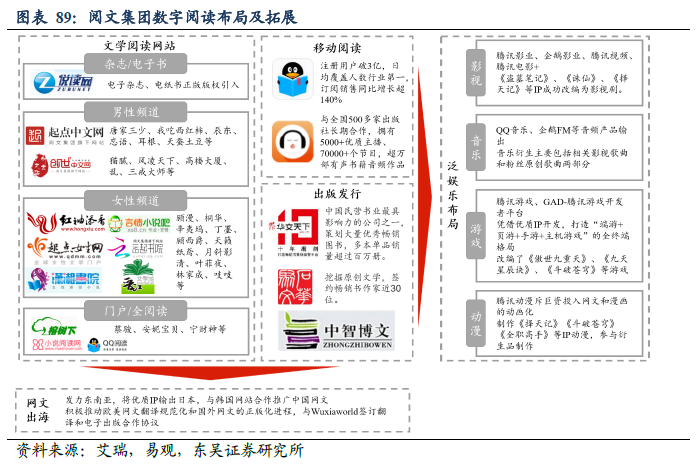Click the sentence mentioning Wuxiaworld
The height and width of the screenshot is (464, 698).
[x=225, y=417]
